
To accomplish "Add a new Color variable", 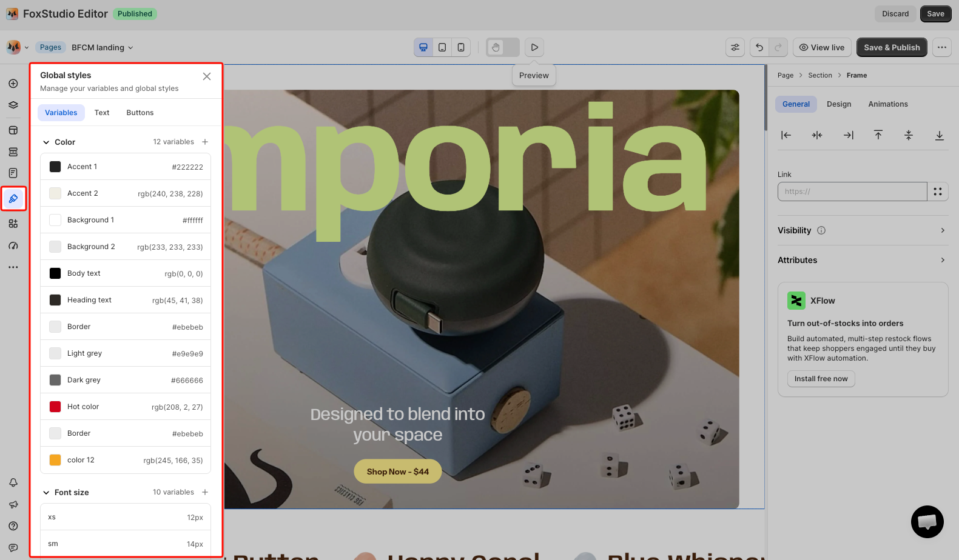I will coord(205,142).
